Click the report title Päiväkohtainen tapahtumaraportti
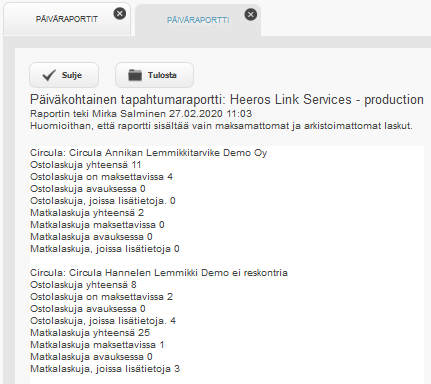The height and width of the screenshot is (384, 431). [227, 100]
